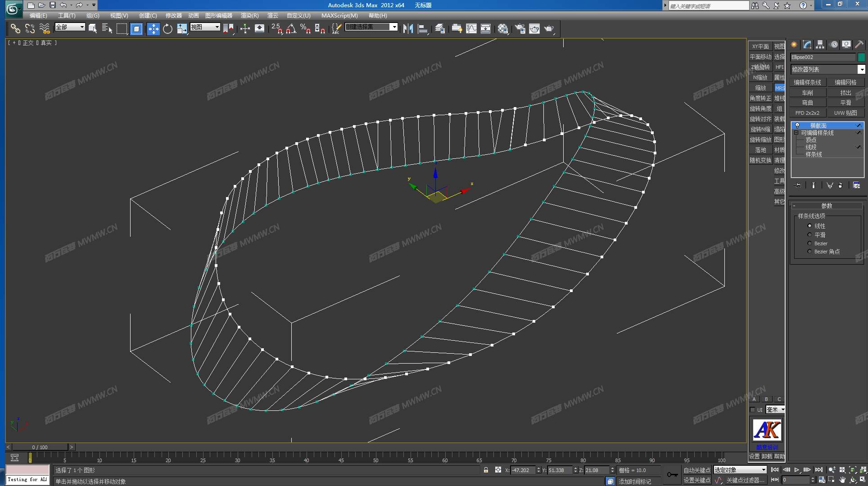Click the X coordinate field -47.202

(x=523, y=470)
